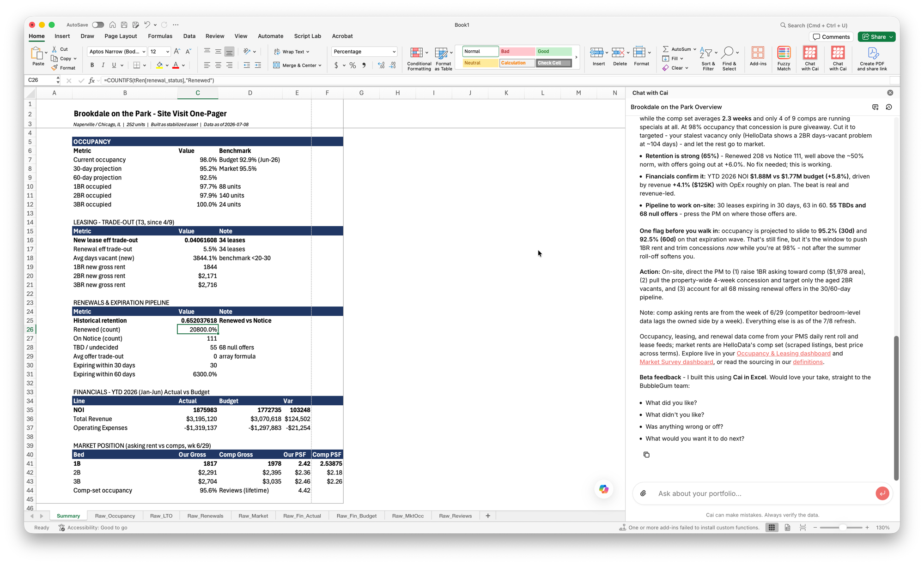Open Format as Table

(x=443, y=59)
